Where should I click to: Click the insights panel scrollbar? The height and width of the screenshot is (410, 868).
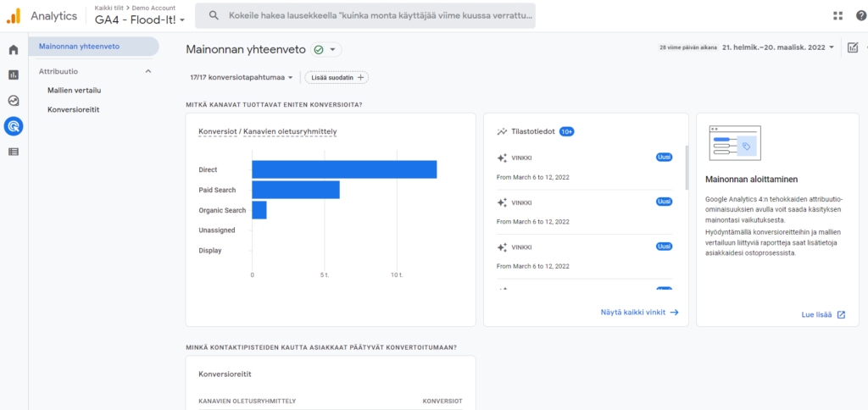687,168
